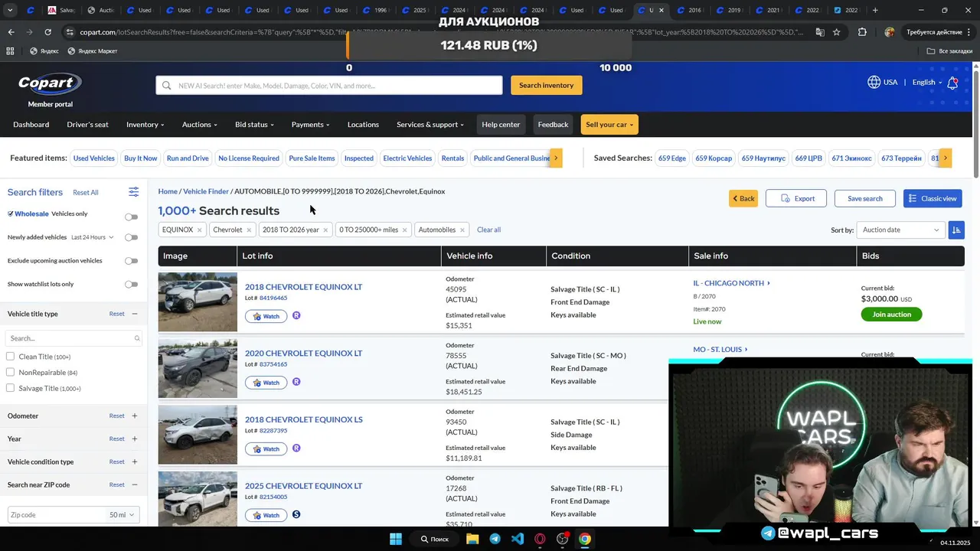Toggle Newly added vehicles switch
The width and height of the screenshot is (980, 551).
(132, 237)
